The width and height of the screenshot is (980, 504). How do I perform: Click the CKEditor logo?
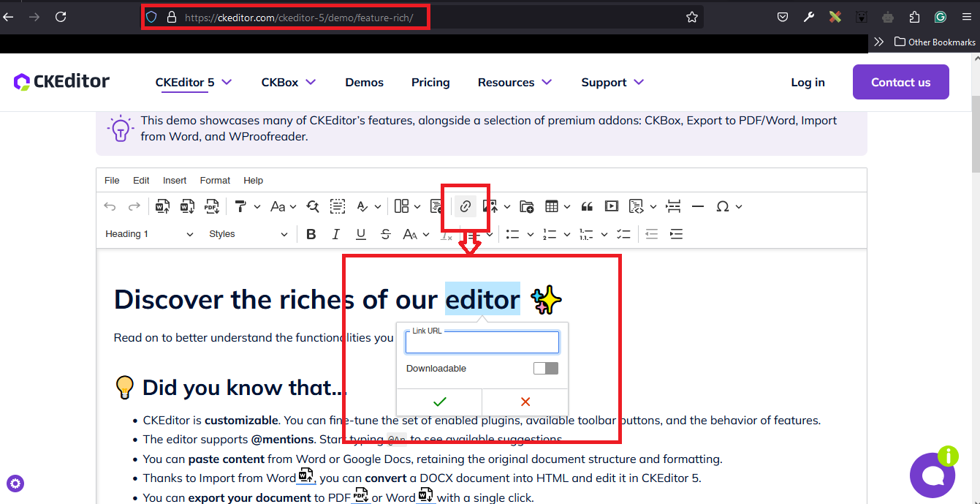pyautogui.click(x=61, y=81)
